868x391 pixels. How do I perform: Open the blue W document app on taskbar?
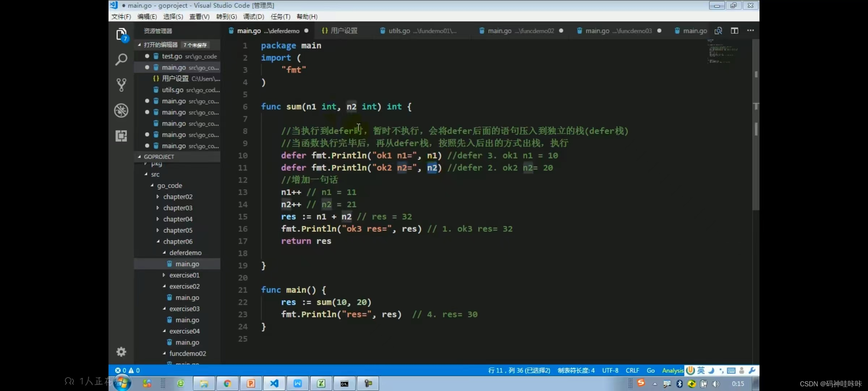click(298, 383)
